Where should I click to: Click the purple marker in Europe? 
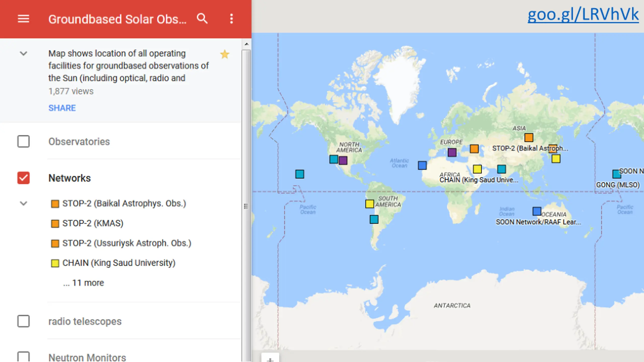(x=452, y=152)
